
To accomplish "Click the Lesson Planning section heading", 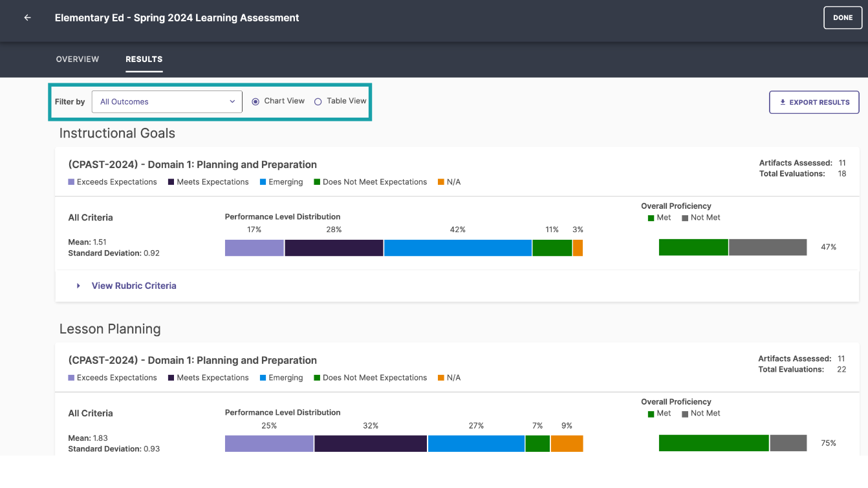I will [x=110, y=329].
